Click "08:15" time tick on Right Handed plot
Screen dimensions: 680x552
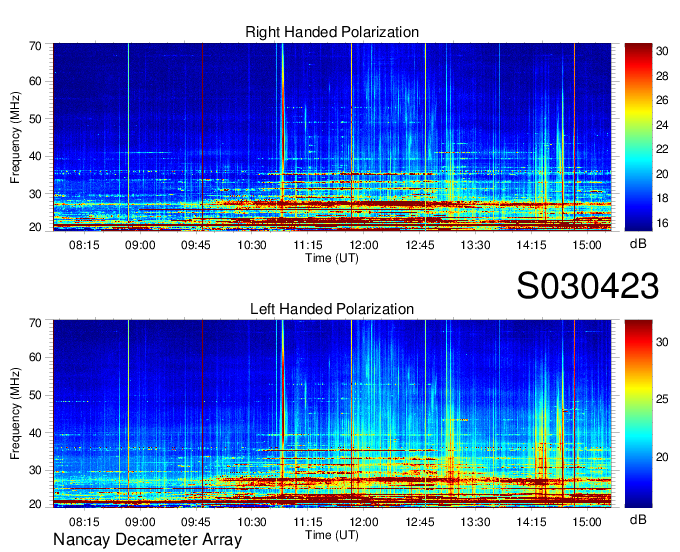pos(84,245)
